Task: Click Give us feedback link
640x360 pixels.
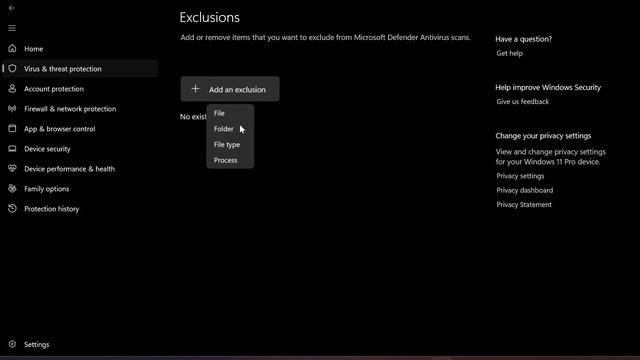Action: [522, 102]
